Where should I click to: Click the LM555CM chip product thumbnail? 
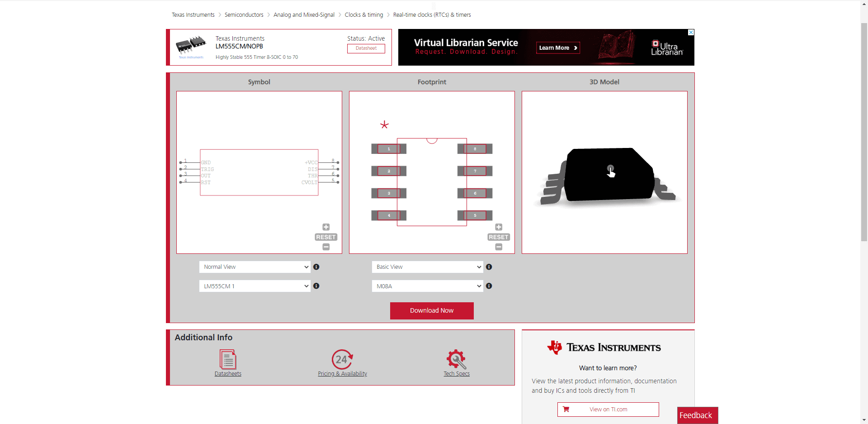click(191, 47)
